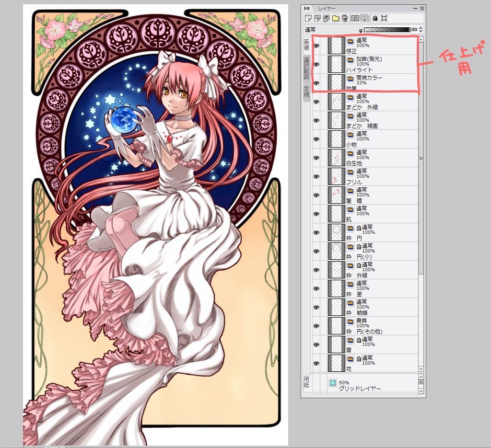Select layer named 枠 円(小)
The width and height of the screenshot is (491, 448).
point(359,257)
